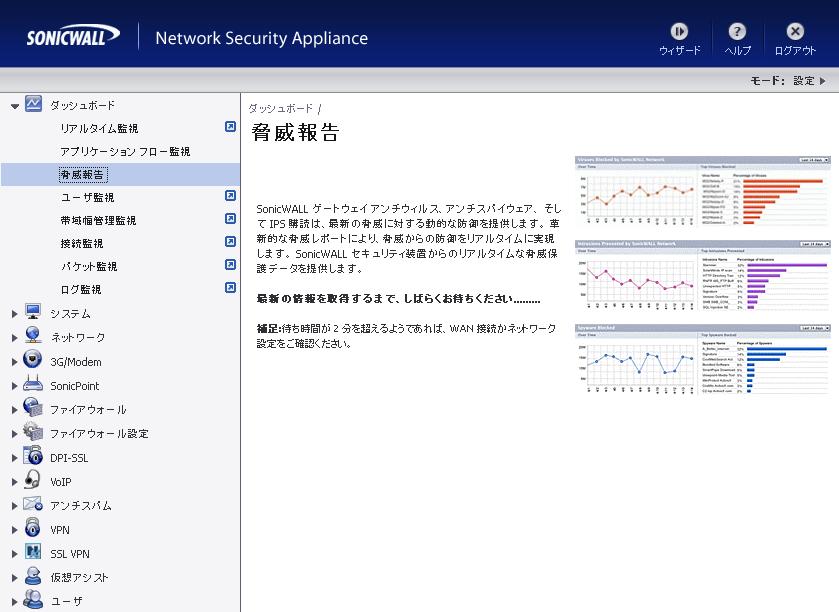Click the アンチスパム envelope icon

click(x=33, y=504)
